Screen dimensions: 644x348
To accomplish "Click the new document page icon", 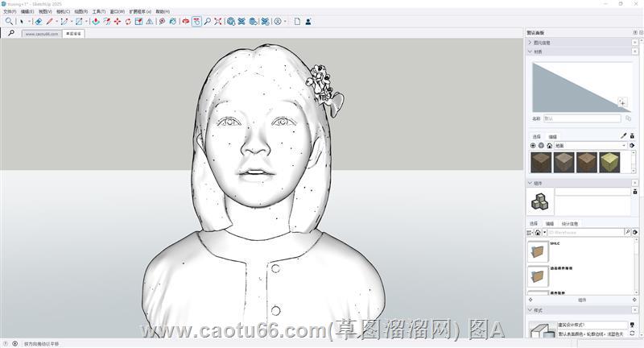I will 297,22.
